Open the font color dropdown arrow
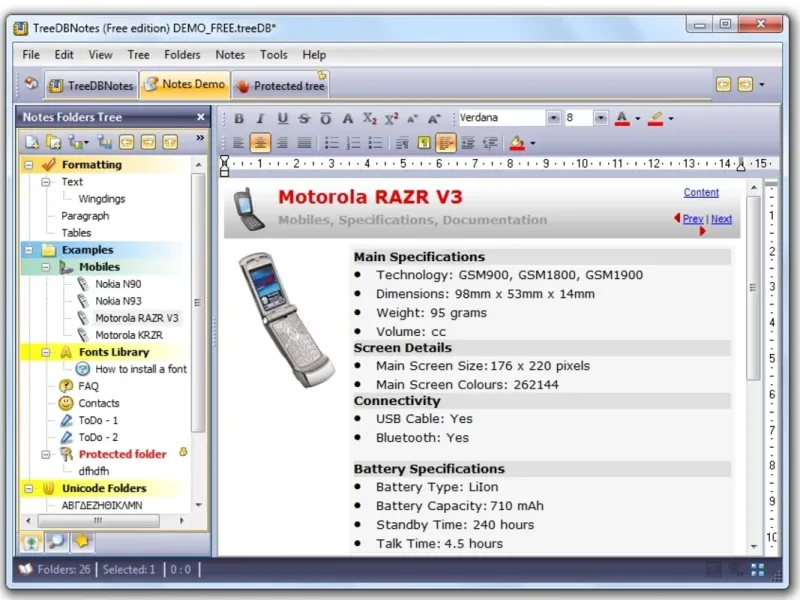 point(638,118)
